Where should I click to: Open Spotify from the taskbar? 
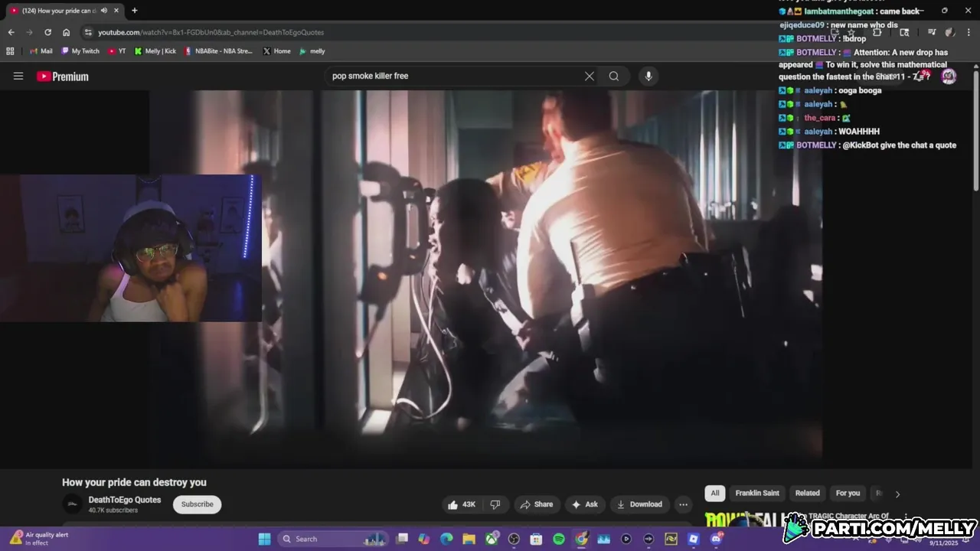click(x=559, y=539)
